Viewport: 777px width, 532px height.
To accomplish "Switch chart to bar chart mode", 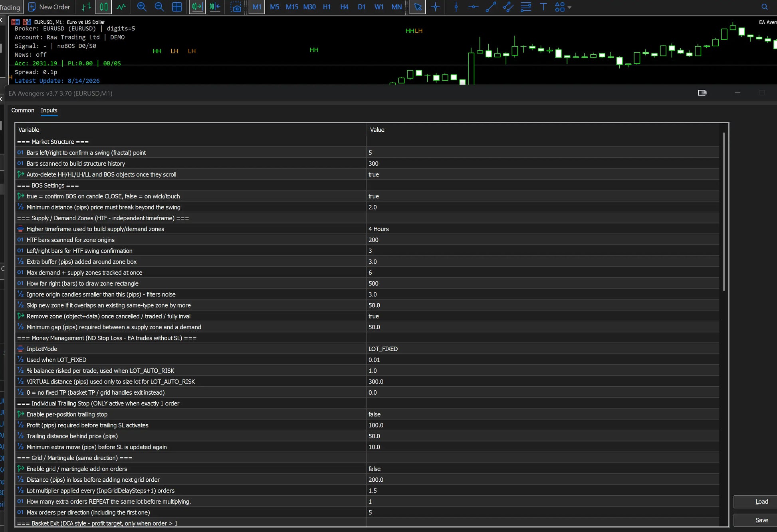I will pyautogui.click(x=86, y=7).
